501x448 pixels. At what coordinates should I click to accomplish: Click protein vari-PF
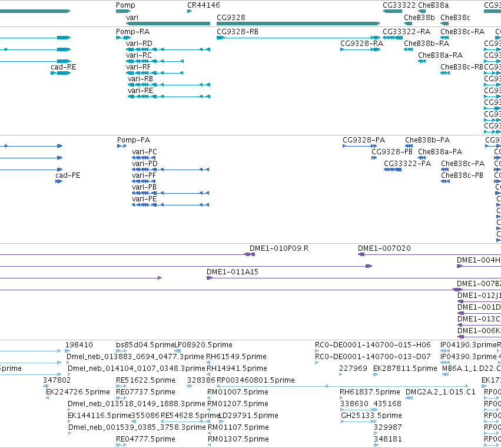tap(144, 175)
